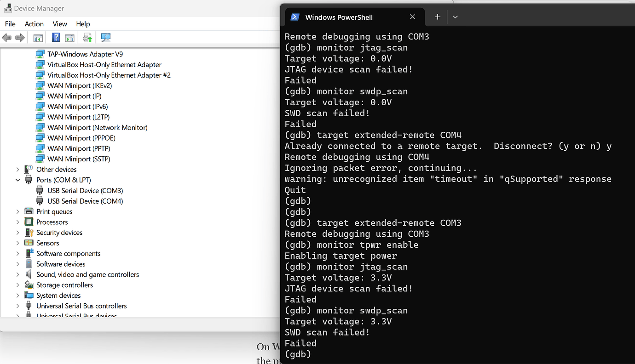Screen dimensions: 635x364
Task: Toggle the Show/Hide Action Pane icon
Action: tap(69, 38)
